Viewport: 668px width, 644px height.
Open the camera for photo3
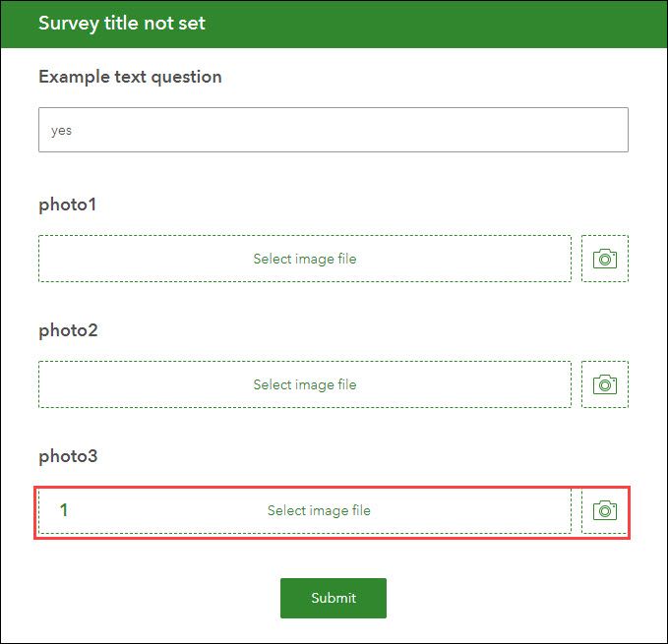coord(605,510)
